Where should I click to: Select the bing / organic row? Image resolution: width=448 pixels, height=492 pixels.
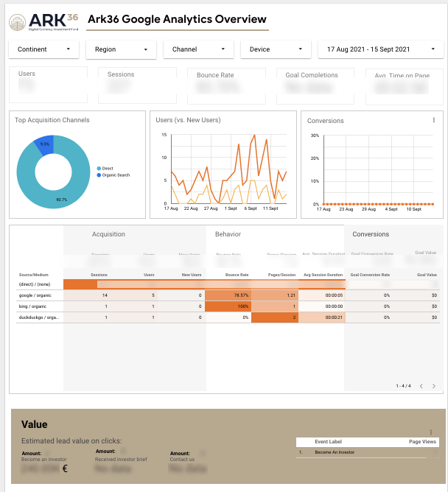(x=228, y=306)
